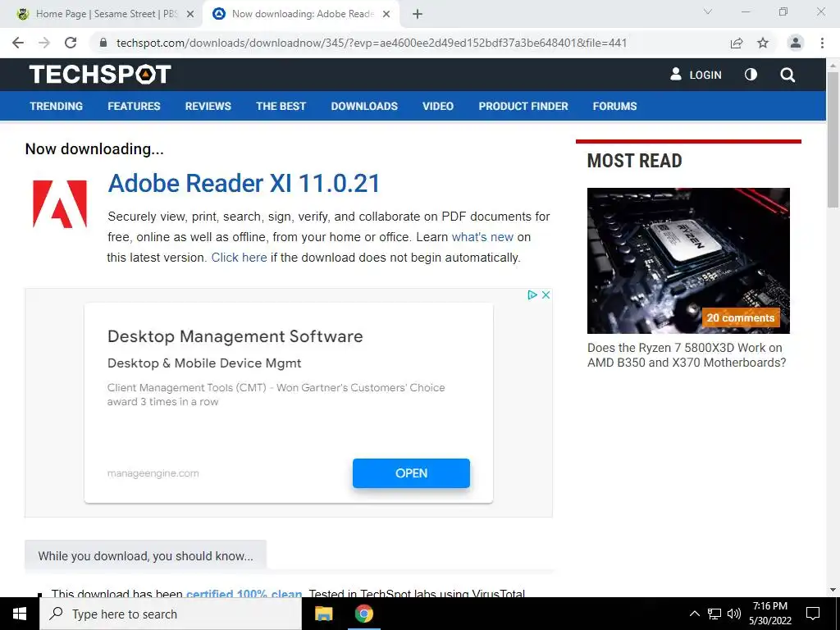Click manageengine.com ad domain text

[153, 473]
